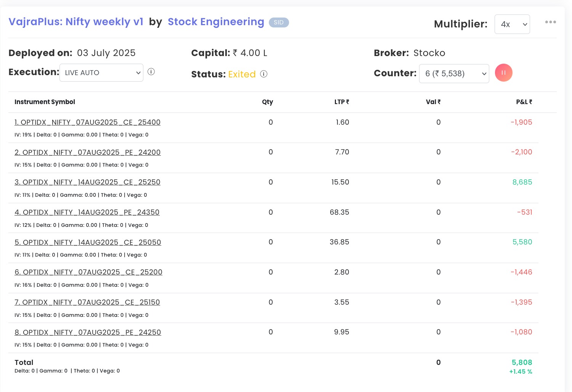Open instrument NIFTY 07AUG2025 CE 25400

[x=87, y=122]
